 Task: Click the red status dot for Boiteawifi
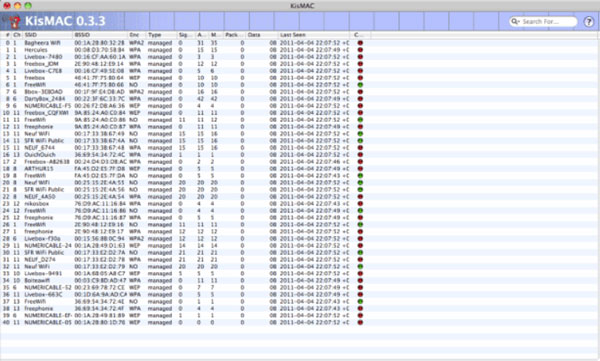360,280
